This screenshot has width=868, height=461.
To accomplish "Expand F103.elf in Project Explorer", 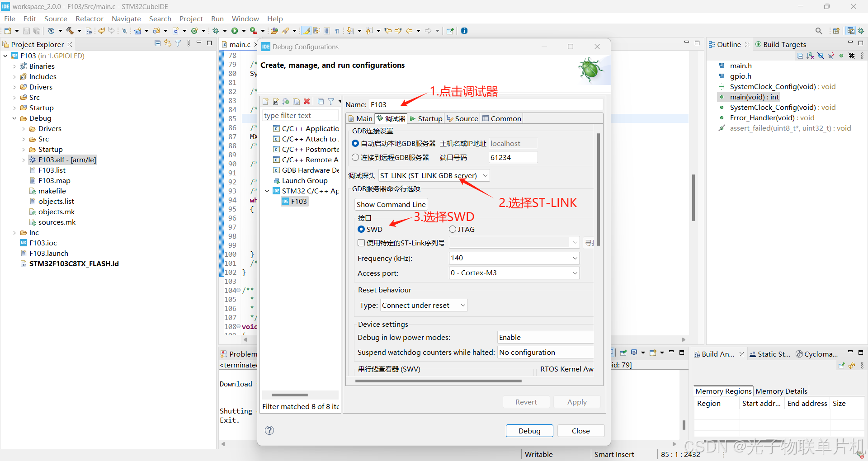I will tap(24, 160).
